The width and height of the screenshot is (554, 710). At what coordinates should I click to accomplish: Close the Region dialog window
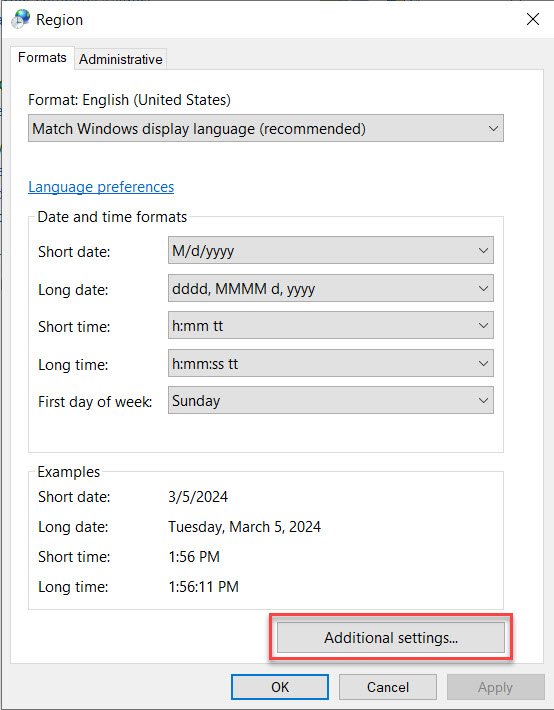click(x=533, y=19)
